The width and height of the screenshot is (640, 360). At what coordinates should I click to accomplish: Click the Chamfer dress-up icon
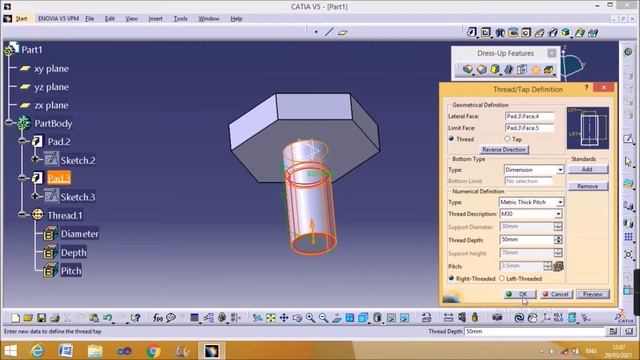[x=482, y=69]
